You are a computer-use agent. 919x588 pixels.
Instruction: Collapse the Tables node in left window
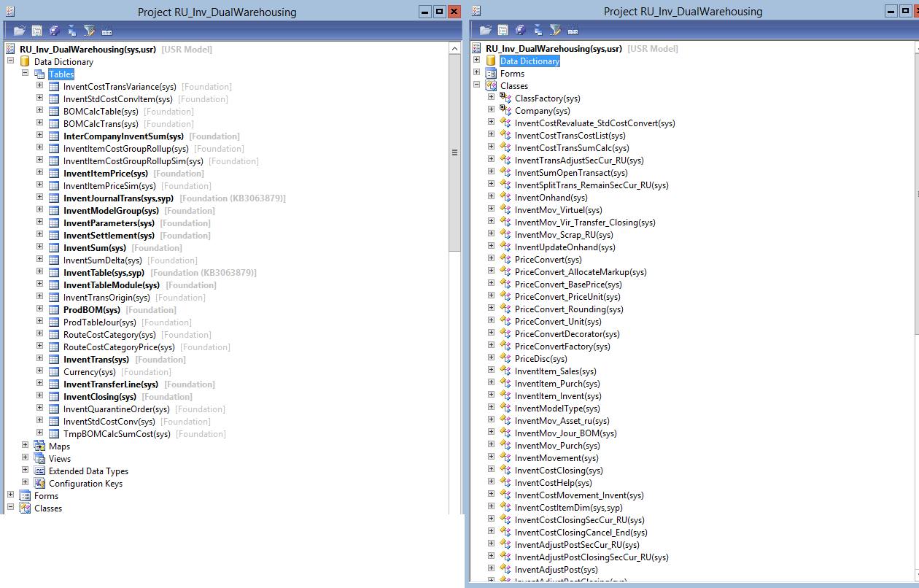tap(26, 74)
